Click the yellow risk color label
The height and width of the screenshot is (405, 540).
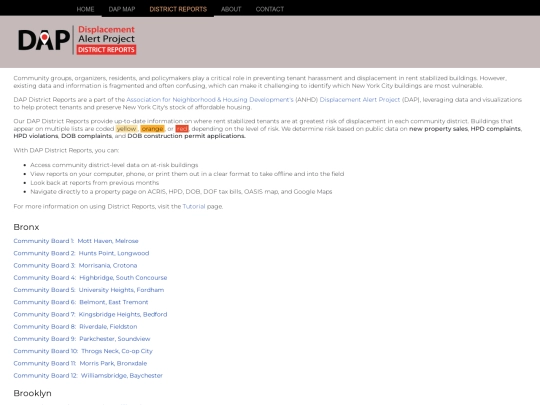click(126, 128)
